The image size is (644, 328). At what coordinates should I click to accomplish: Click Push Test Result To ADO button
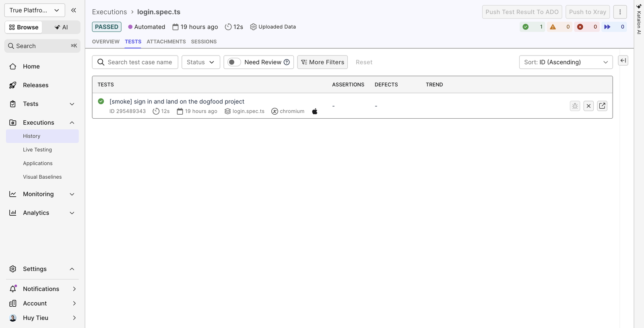click(x=522, y=12)
